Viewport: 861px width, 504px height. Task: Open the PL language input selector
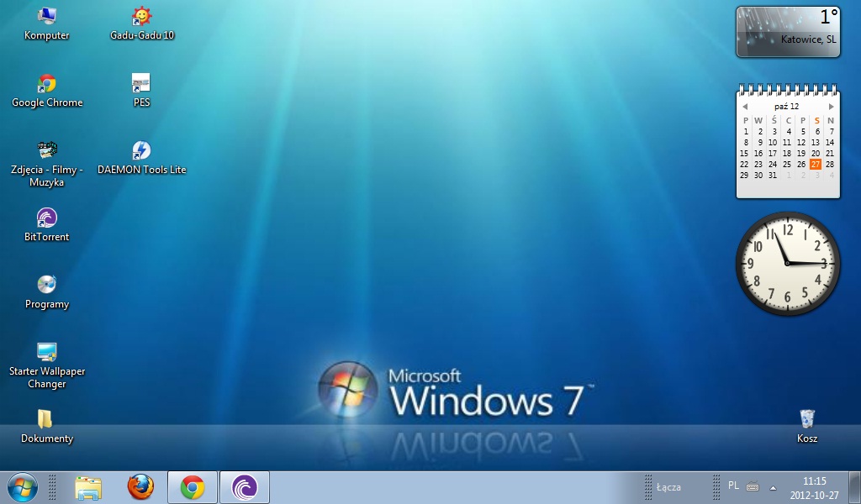(x=733, y=486)
